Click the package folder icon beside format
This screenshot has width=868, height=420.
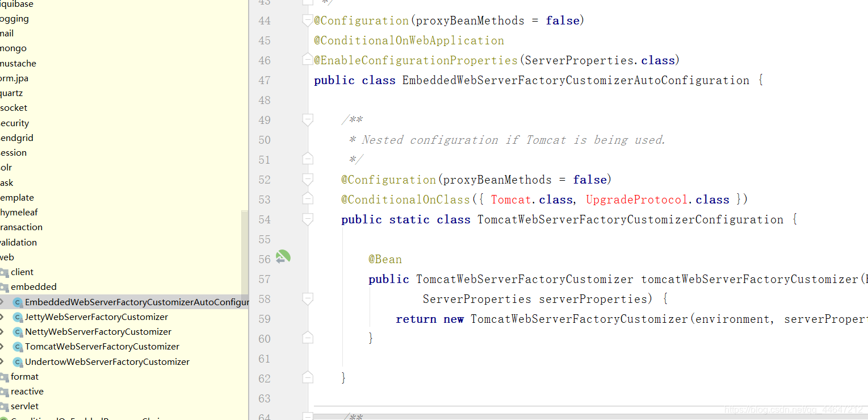[x=4, y=377]
